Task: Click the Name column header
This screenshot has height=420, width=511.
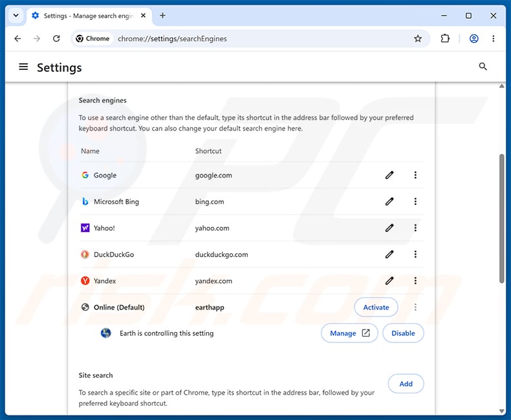Action: [90, 151]
